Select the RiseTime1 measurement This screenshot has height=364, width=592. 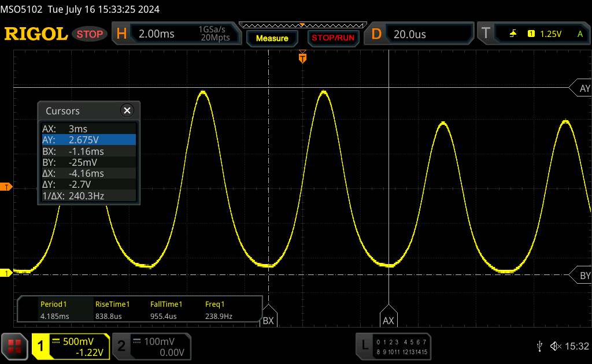[112, 310]
